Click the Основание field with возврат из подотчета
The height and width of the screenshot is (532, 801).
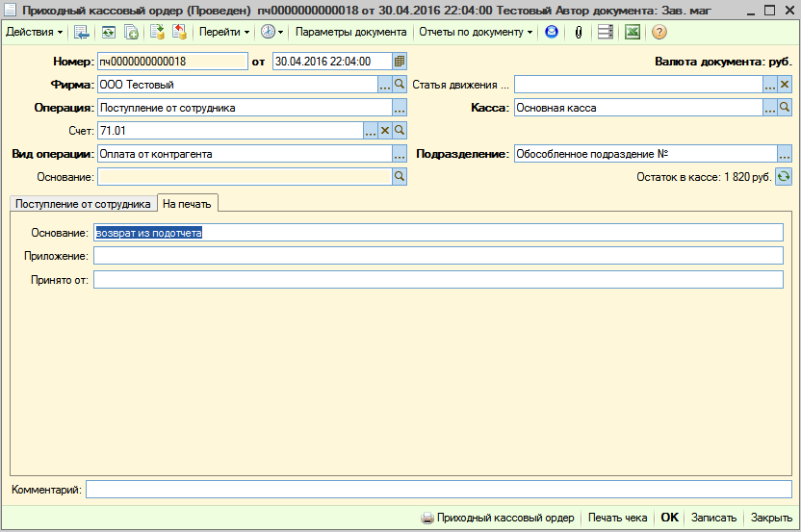[x=438, y=233]
